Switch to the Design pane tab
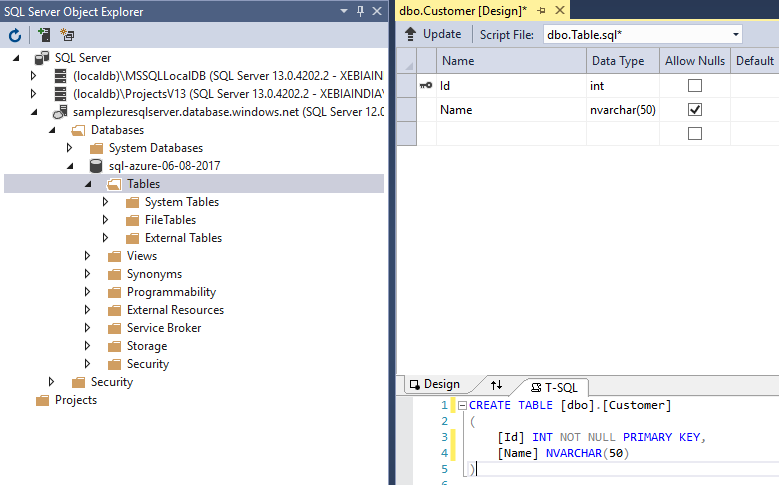Image resolution: width=779 pixels, height=485 pixels. point(435,384)
